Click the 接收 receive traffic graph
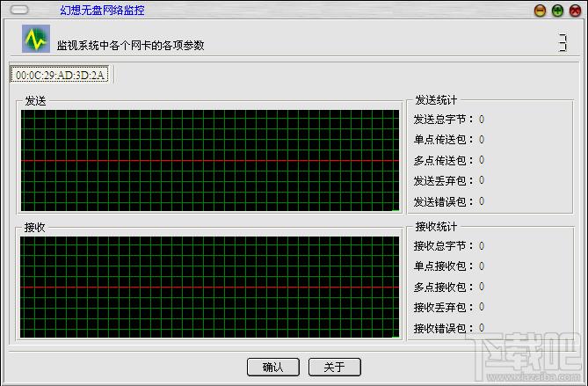 (210, 287)
